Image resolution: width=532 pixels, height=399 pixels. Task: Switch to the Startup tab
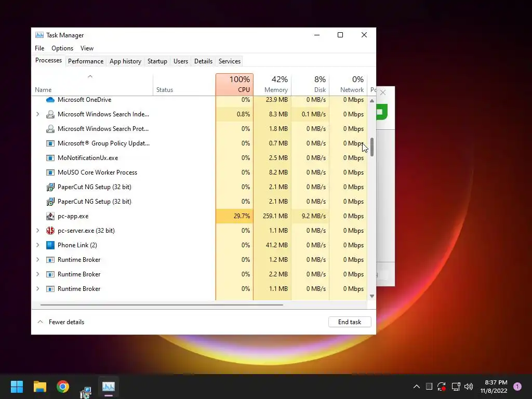157,61
